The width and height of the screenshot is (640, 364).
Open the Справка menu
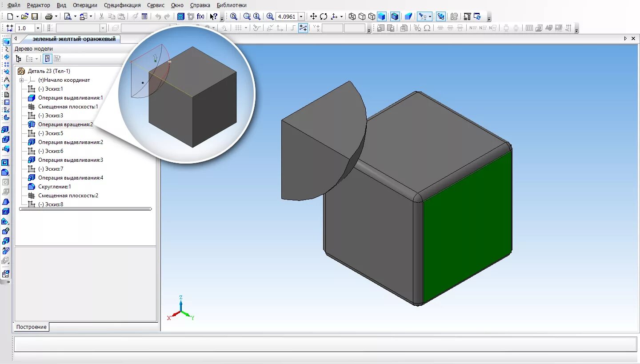(x=200, y=5)
